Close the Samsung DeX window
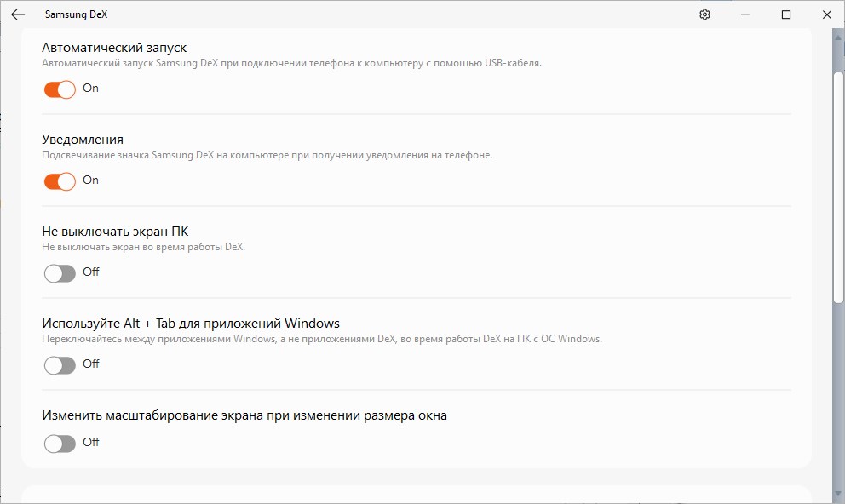 tap(825, 14)
